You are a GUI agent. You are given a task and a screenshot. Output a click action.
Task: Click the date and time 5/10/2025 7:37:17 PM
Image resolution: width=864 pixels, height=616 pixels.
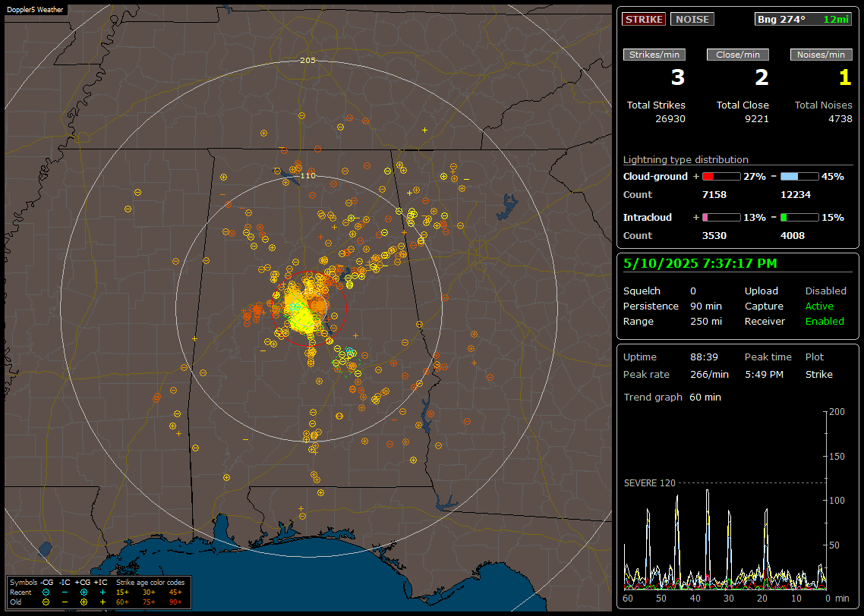pyautogui.click(x=700, y=264)
